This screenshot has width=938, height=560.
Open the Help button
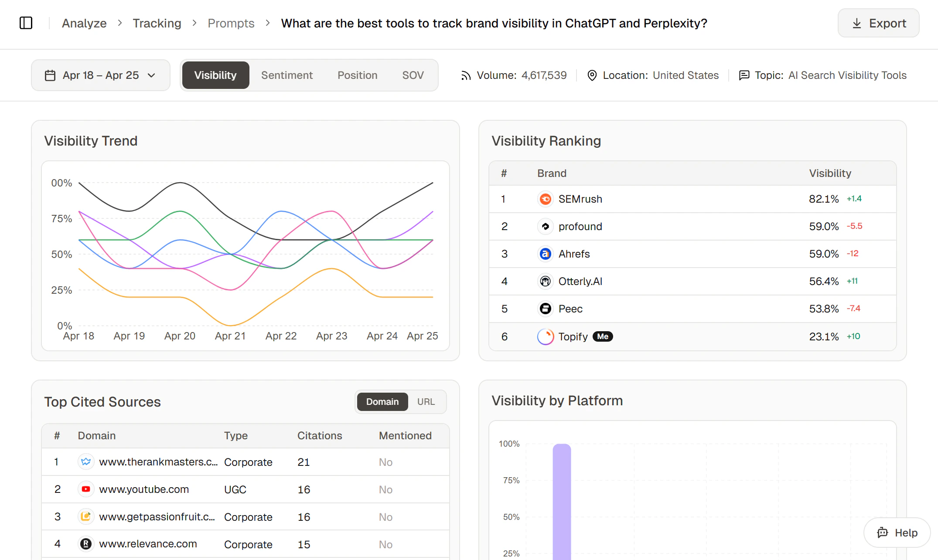pyautogui.click(x=897, y=533)
